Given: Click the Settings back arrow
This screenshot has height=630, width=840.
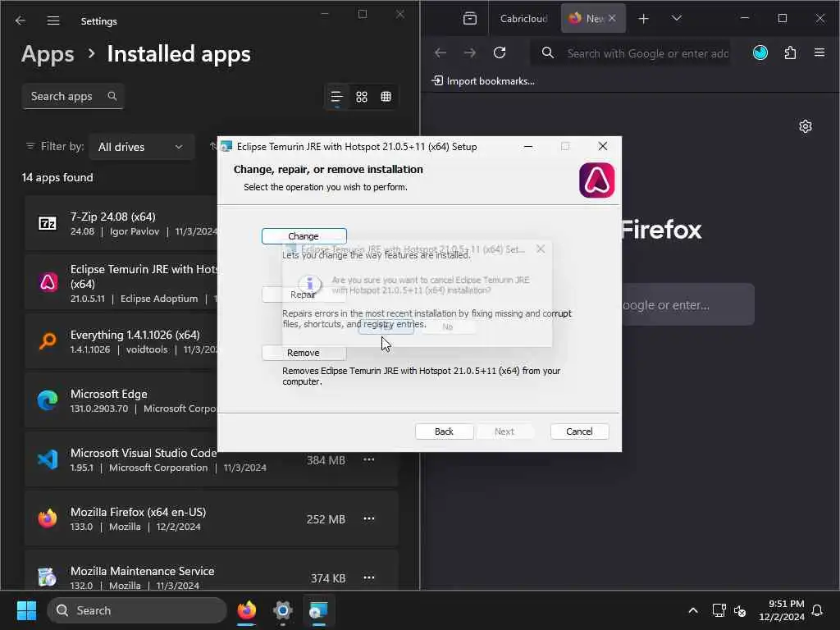Looking at the screenshot, I should tap(21, 21).
